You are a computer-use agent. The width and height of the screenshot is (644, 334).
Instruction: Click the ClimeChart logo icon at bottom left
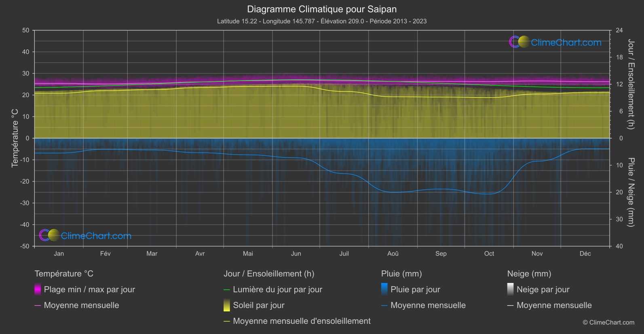[49, 235]
